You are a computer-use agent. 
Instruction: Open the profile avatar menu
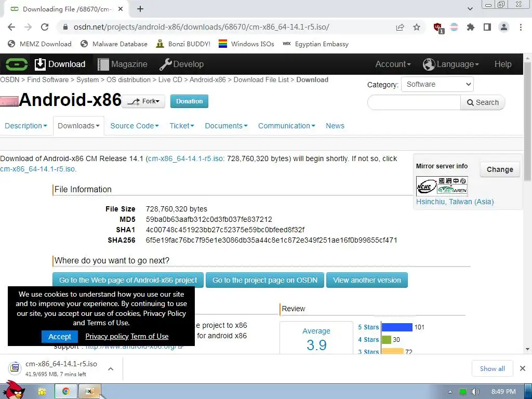(x=504, y=27)
